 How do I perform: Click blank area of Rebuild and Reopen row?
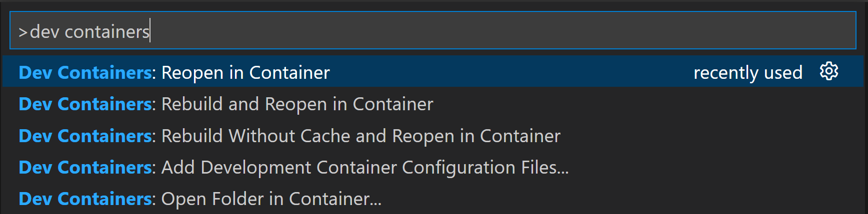[x=650, y=104]
